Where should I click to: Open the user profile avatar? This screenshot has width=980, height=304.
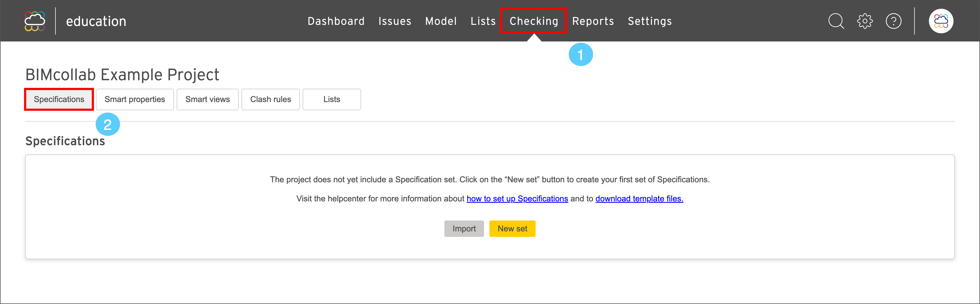coord(941,21)
